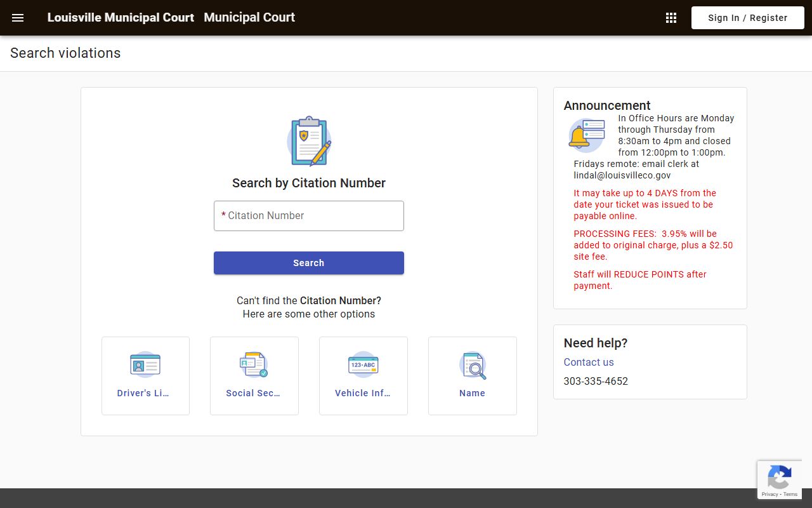Click the blue Search button
This screenshot has height=508, width=812.
point(309,263)
